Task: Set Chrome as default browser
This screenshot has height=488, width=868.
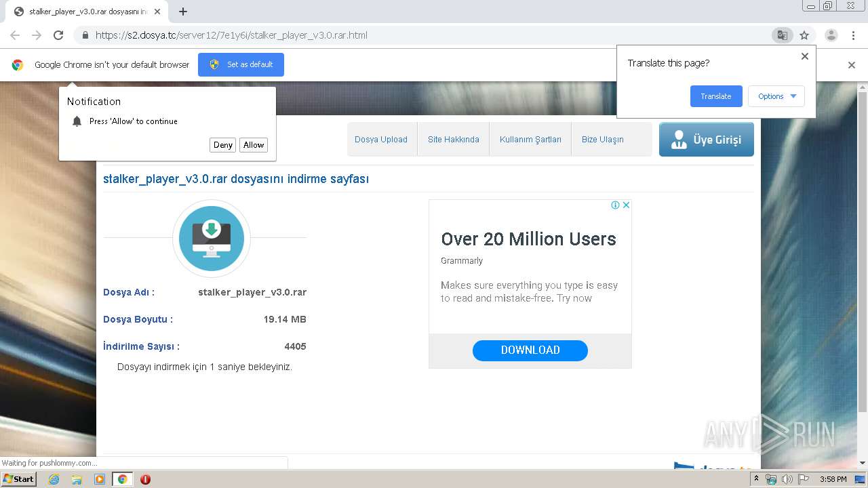Action: [241, 64]
